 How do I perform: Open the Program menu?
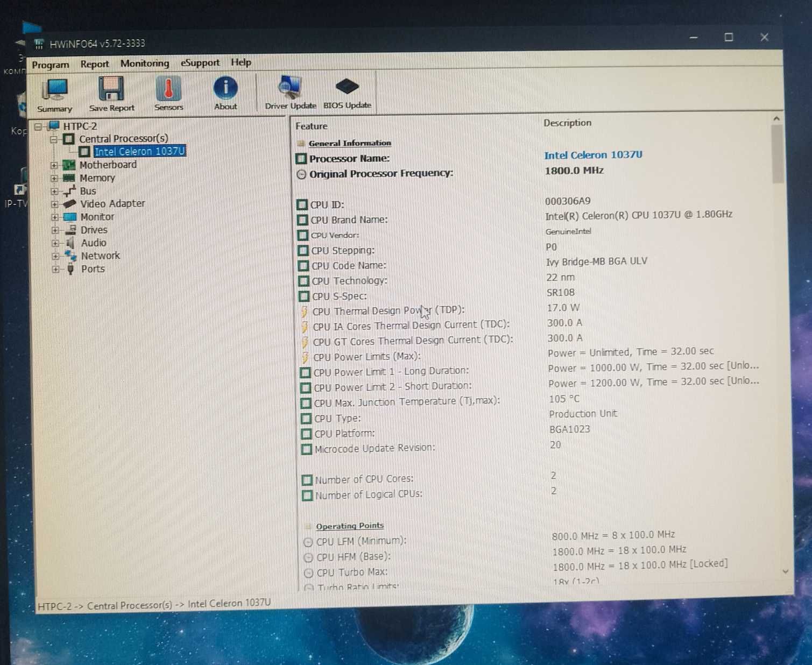(x=51, y=65)
